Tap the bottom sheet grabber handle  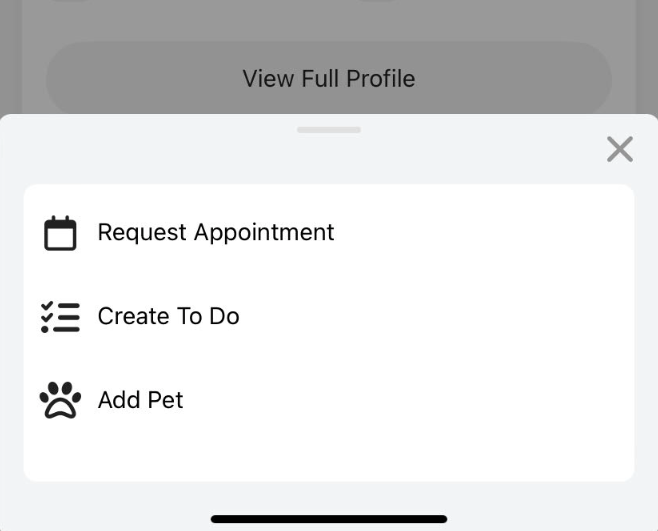[329, 130]
